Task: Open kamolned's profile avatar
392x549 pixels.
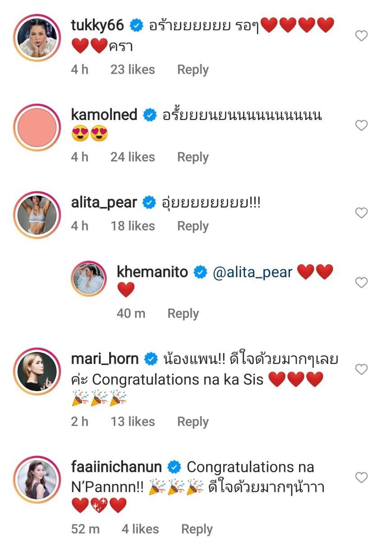Action: click(37, 127)
